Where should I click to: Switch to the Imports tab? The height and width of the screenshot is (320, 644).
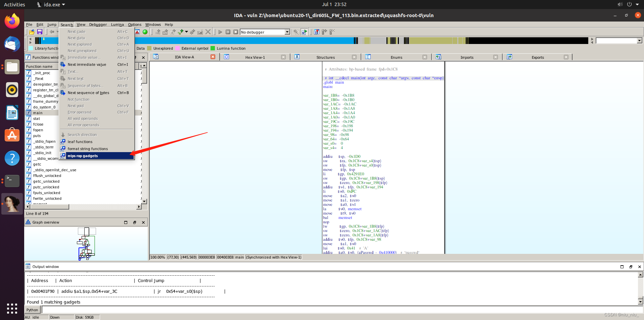tap(467, 57)
